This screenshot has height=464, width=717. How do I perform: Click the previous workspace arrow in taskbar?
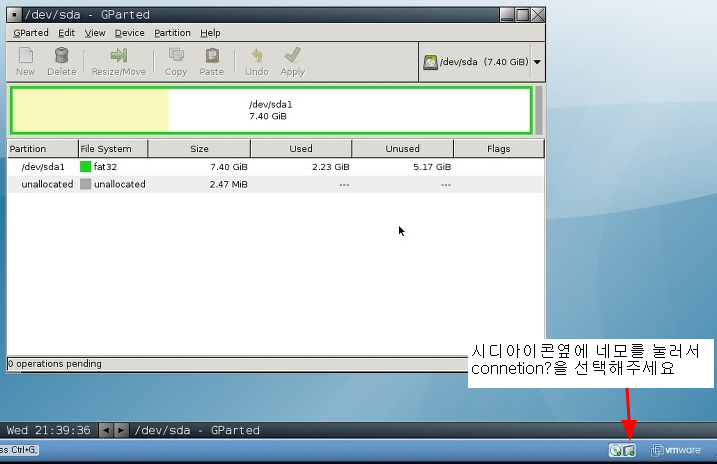[106, 430]
